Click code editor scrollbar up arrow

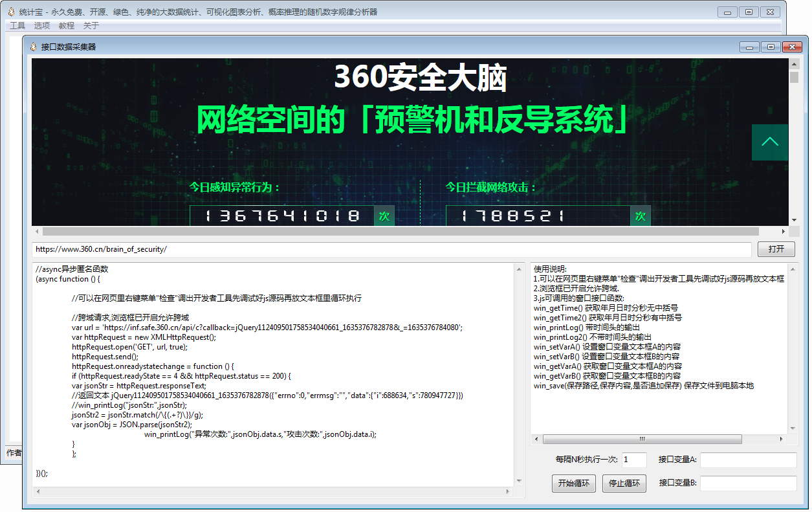(519, 268)
